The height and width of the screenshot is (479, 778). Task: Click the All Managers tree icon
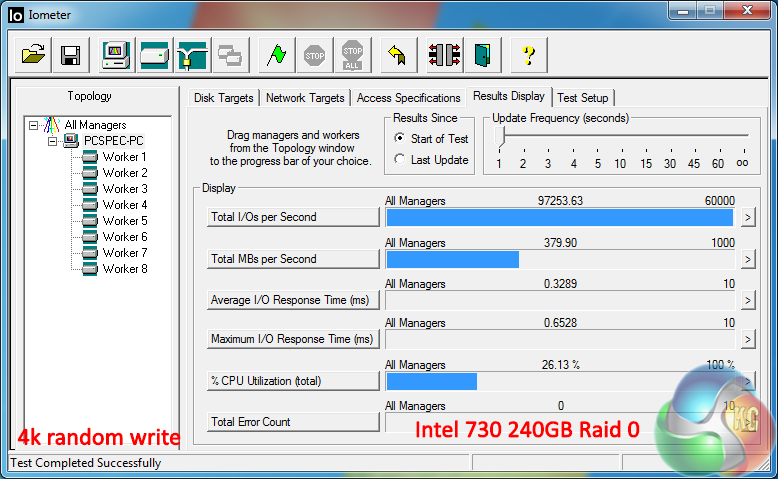pyautogui.click(x=51, y=125)
